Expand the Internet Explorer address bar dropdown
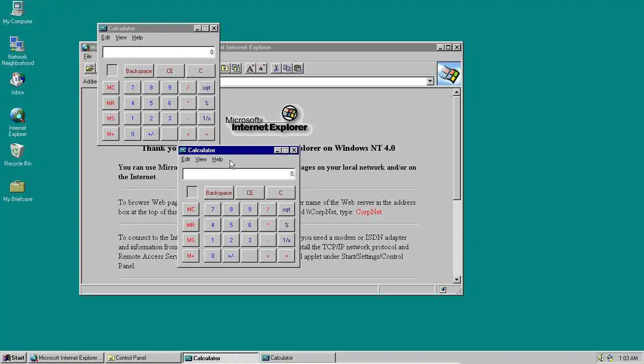 [430, 82]
